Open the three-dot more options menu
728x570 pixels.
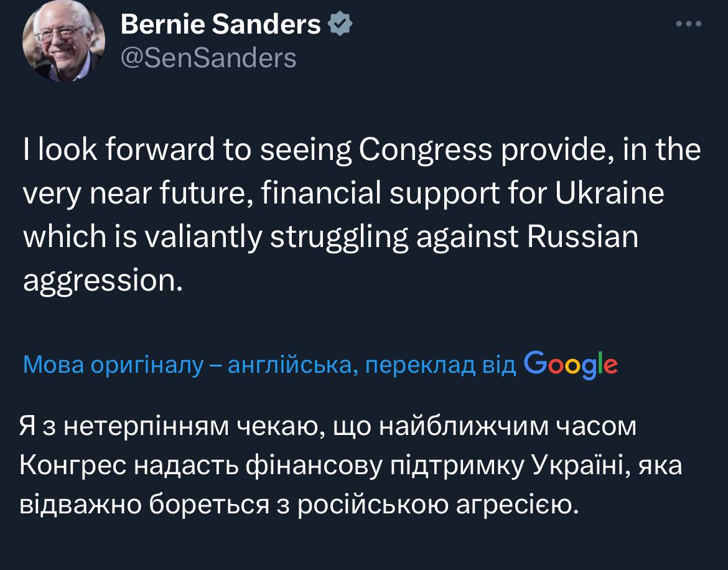[689, 24]
